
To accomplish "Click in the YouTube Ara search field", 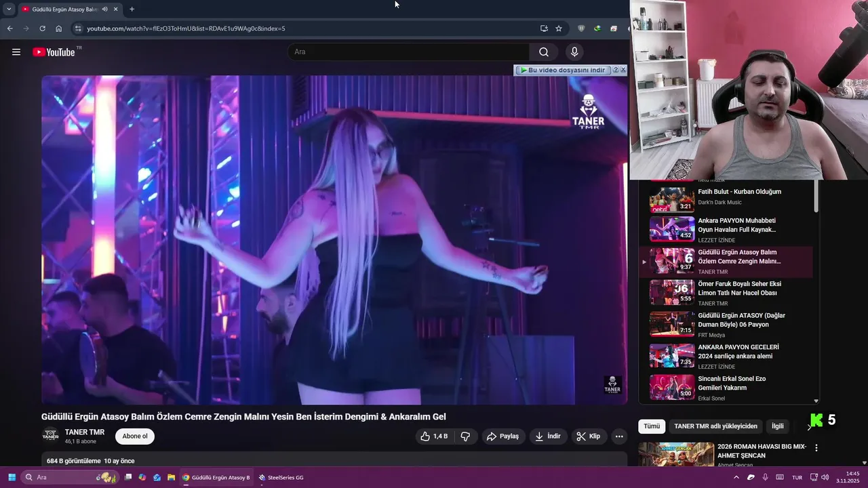I will tap(410, 52).
